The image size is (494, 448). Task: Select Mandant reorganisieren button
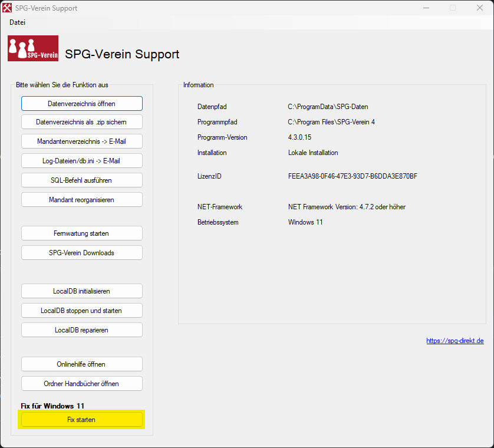(x=81, y=200)
